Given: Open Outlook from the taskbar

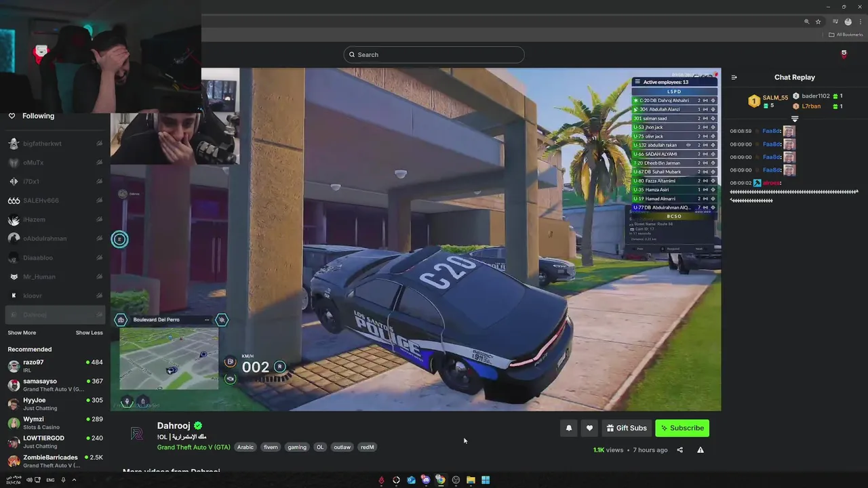Looking at the screenshot, I should [411, 480].
